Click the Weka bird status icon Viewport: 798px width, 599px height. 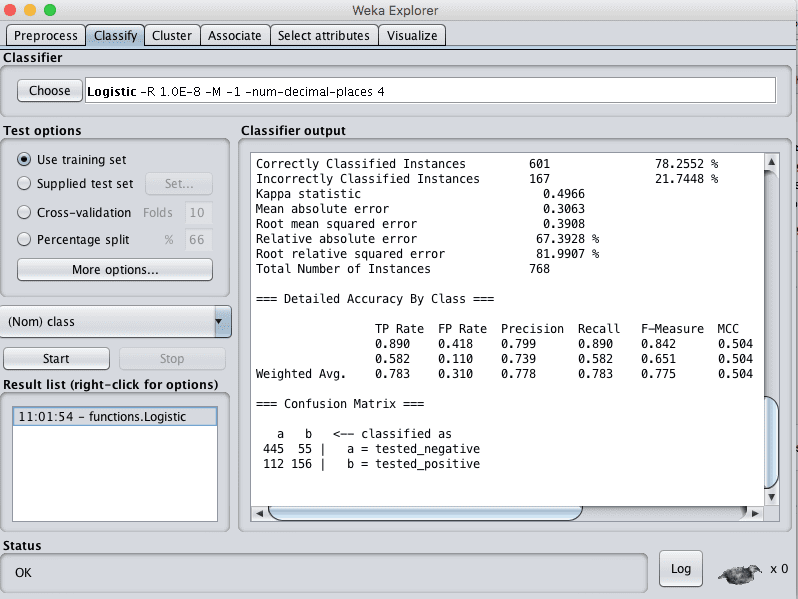pos(740,573)
